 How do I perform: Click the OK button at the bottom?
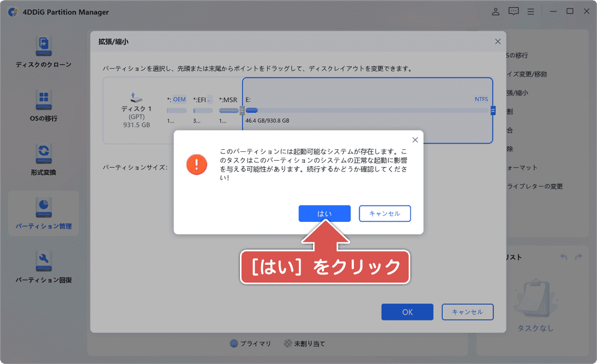click(407, 312)
